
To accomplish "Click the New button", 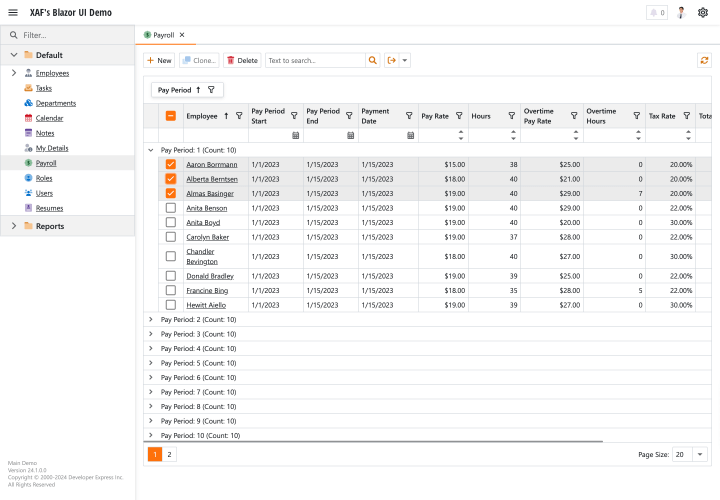I will coord(159,60).
